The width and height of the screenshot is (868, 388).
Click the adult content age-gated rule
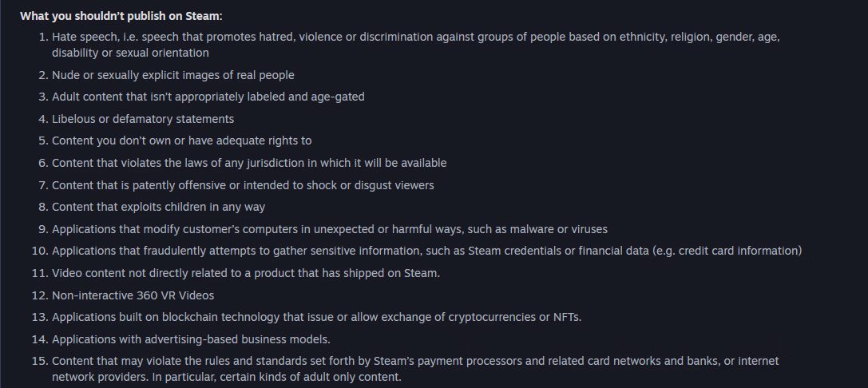pyautogui.click(x=208, y=97)
